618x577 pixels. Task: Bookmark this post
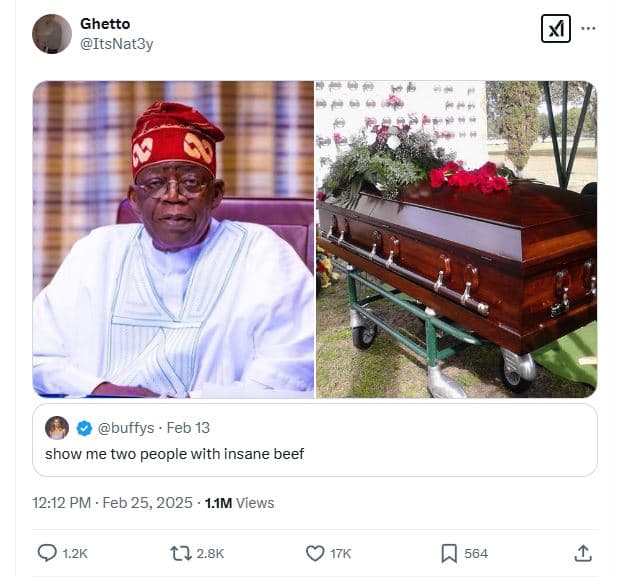click(448, 553)
